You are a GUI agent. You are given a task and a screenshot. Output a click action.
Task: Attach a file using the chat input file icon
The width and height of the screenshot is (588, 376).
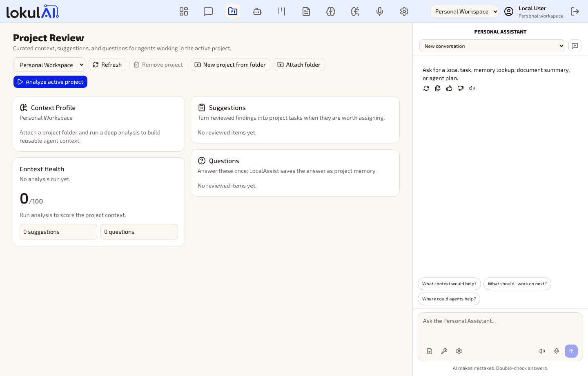(430, 351)
